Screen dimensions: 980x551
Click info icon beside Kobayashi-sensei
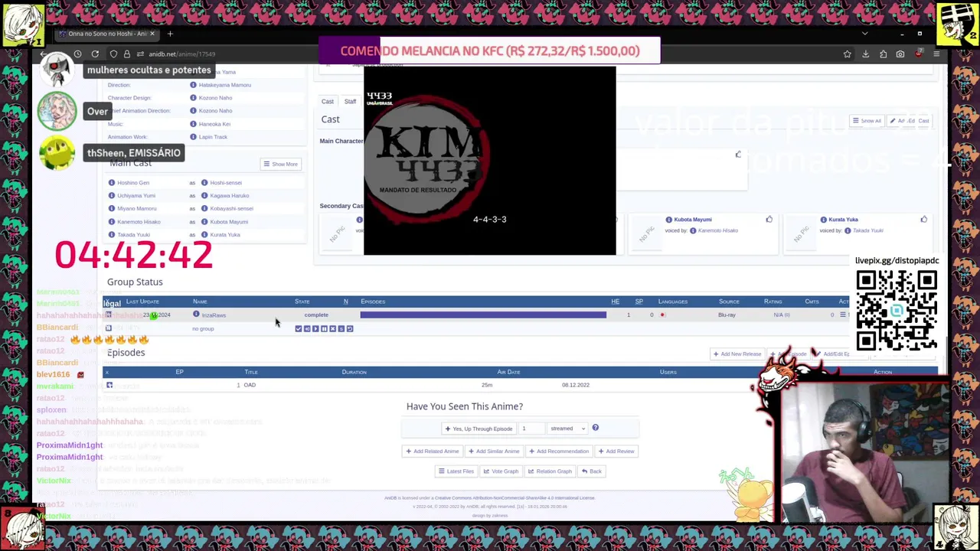(x=204, y=209)
